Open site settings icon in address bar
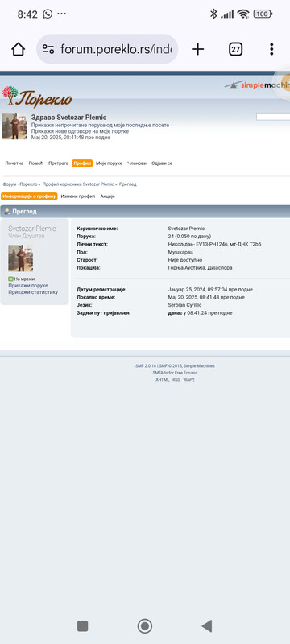This screenshot has width=290, height=644. point(48,49)
